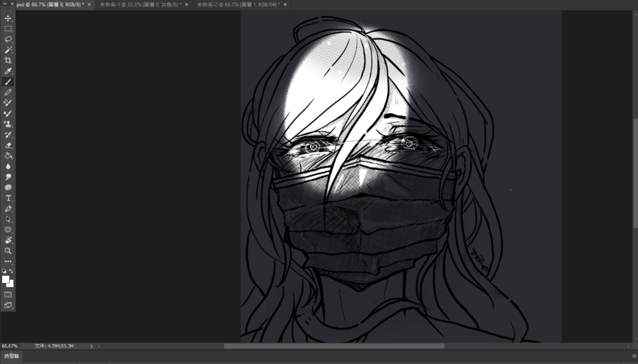Click the horizontal scrollbar thumb
The image size is (638, 364).
click(x=334, y=346)
